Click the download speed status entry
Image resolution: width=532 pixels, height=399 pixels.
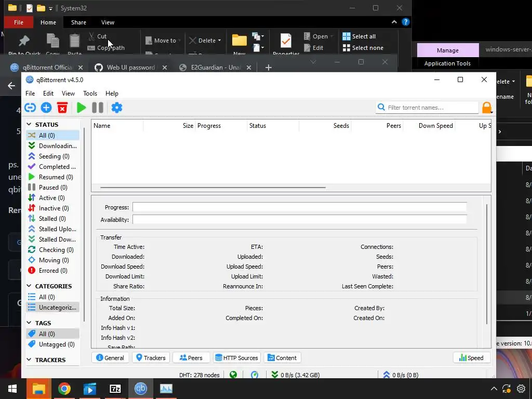click(x=296, y=375)
